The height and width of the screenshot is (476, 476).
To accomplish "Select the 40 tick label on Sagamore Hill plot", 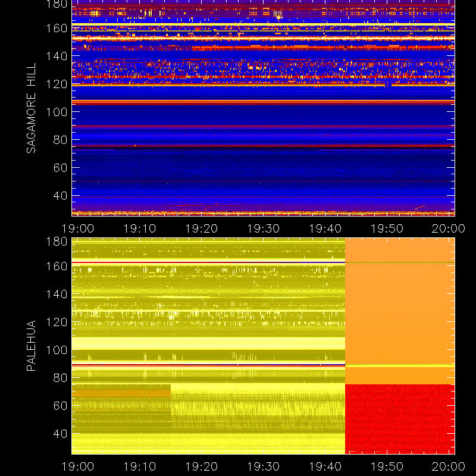I will [x=60, y=196].
